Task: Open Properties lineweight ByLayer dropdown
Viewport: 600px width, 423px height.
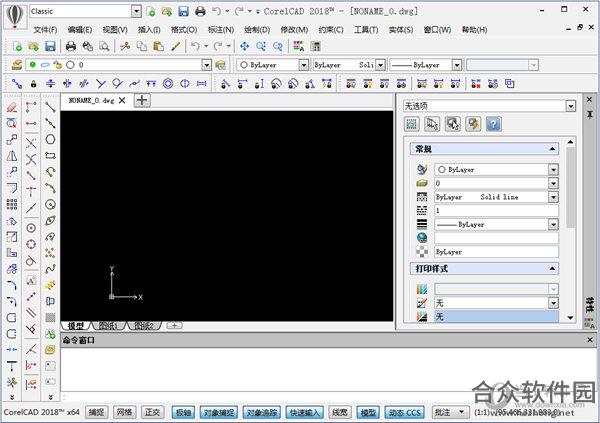Action: pyautogui.click(x=553, y=224)
